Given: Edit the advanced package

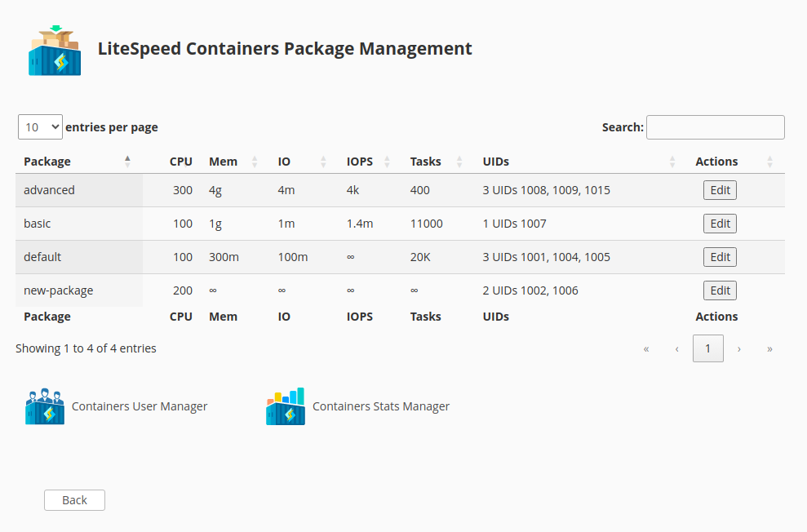Looking at the screenshot, I should (719, 189).
